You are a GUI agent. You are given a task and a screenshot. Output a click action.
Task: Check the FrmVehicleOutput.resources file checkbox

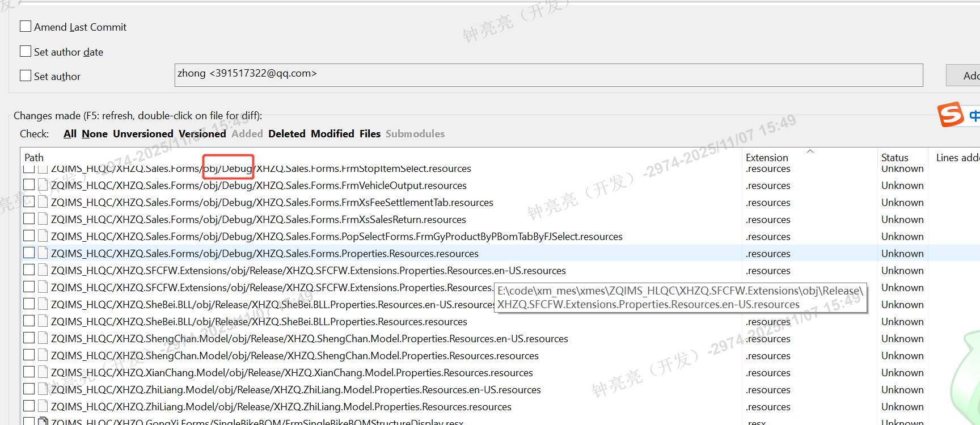[29, 185]
